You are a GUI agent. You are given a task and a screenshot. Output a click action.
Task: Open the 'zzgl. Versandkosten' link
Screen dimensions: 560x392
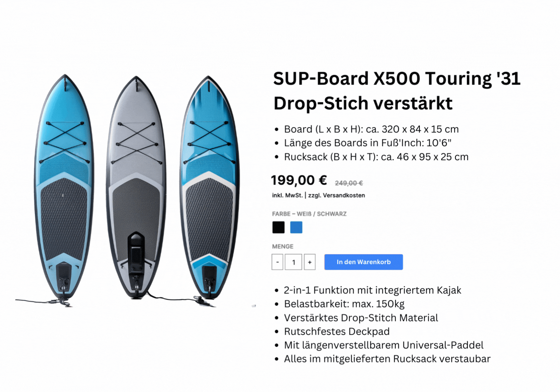[x=336, y=195]
